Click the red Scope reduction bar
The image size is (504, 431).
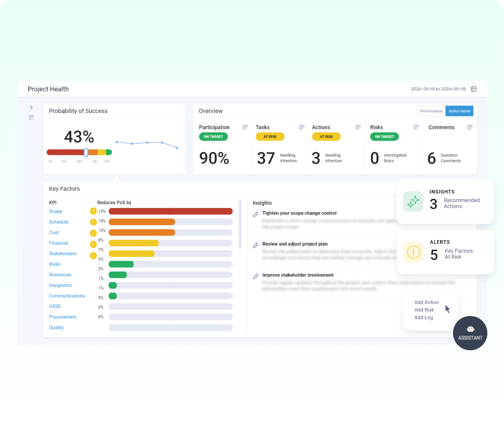point(171,211)
